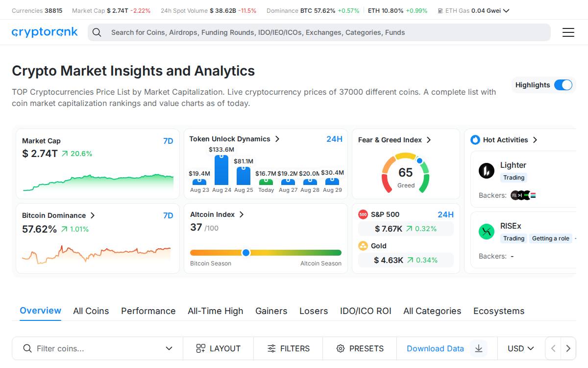Open the RISEx project link

pos(511,226)
